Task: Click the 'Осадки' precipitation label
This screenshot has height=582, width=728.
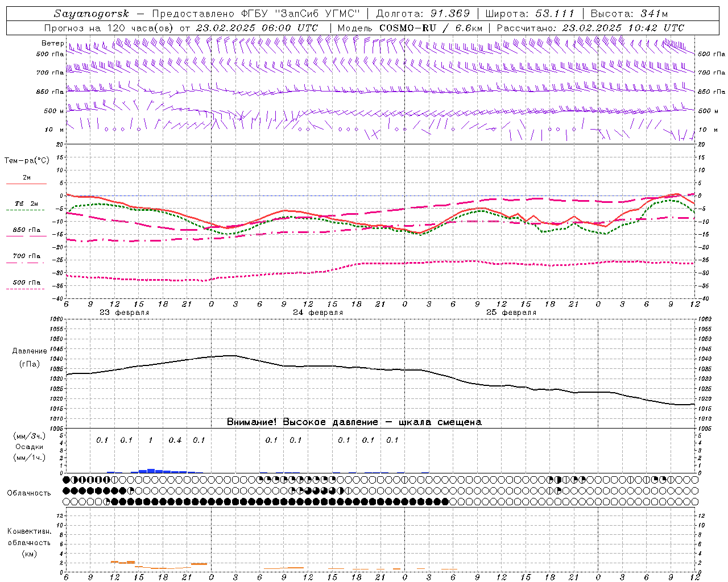Action: [x=30, y=447]
